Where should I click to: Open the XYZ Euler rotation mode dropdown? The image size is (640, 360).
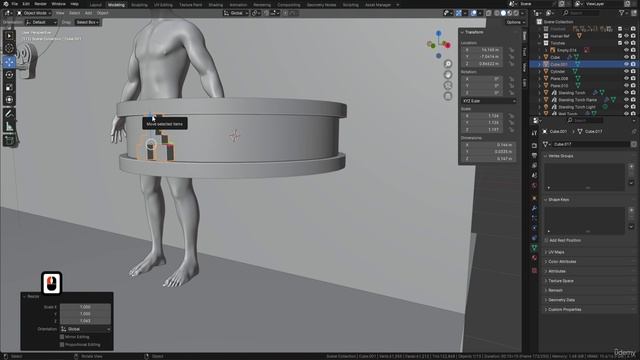[489, 101]
